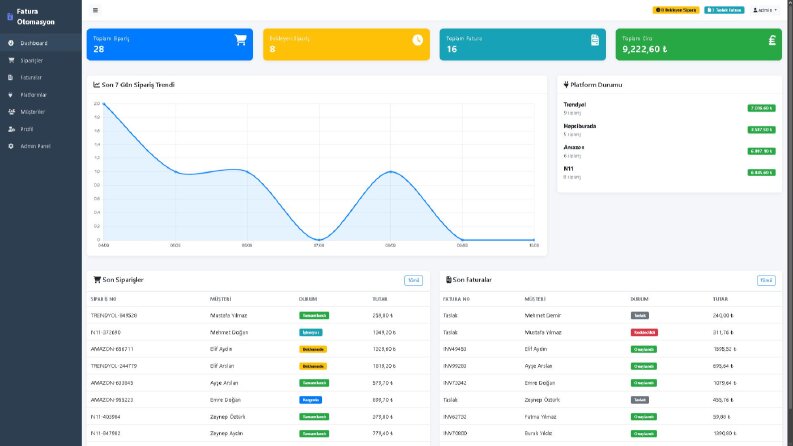Click the second peak point on the trend chart

pyautogui.click(x=390, y=172)
